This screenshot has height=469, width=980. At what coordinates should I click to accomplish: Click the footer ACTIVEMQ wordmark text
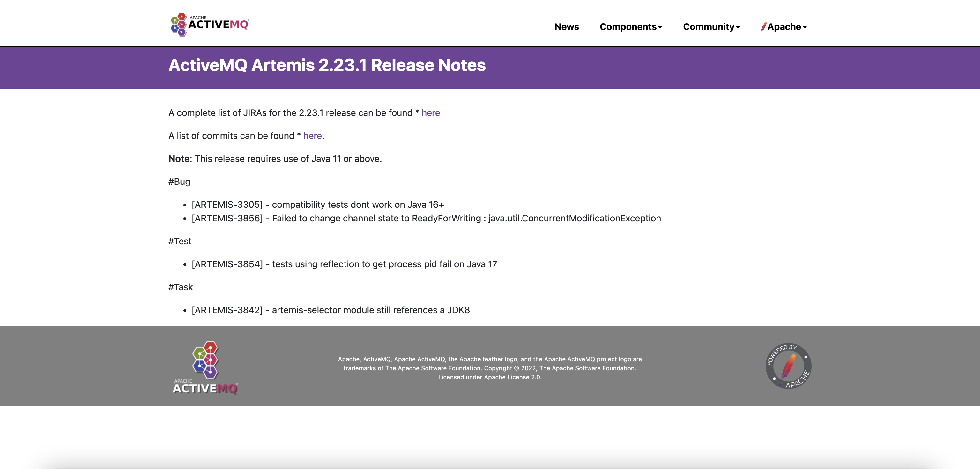point(205,388)
